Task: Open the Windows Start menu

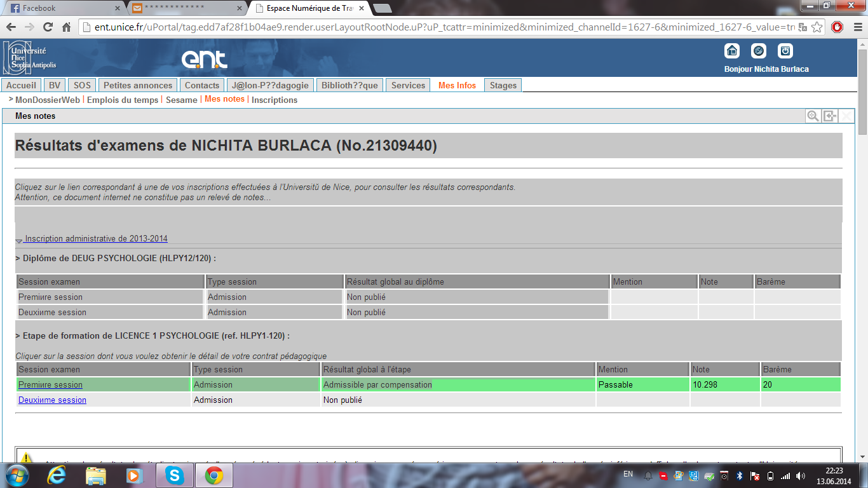Action: 17,475
